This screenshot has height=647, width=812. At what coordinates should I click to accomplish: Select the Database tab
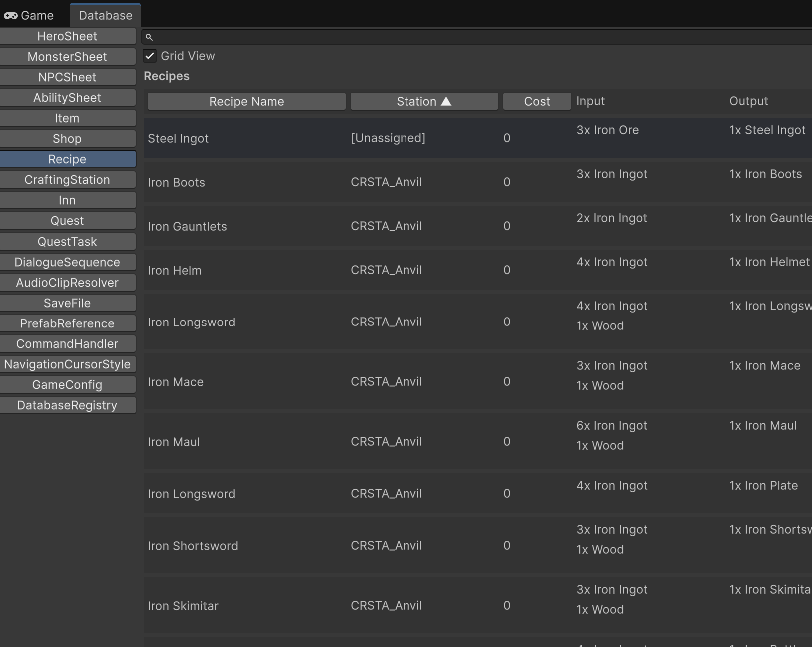105,15
